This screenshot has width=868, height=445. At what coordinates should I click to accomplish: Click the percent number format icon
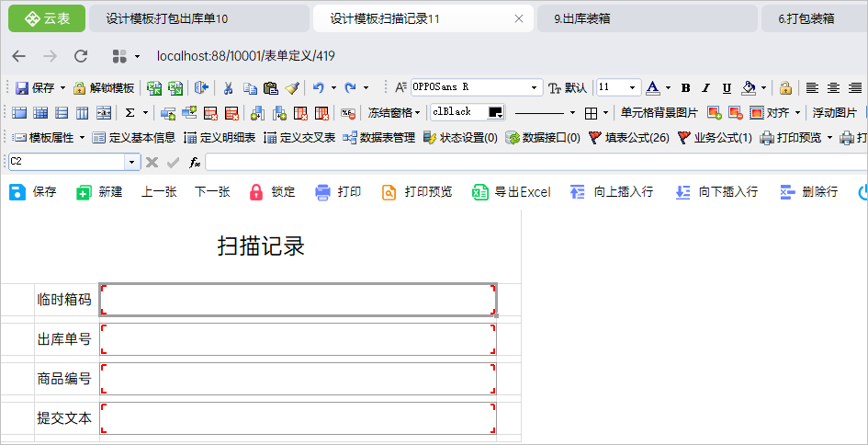click(347, 113)
